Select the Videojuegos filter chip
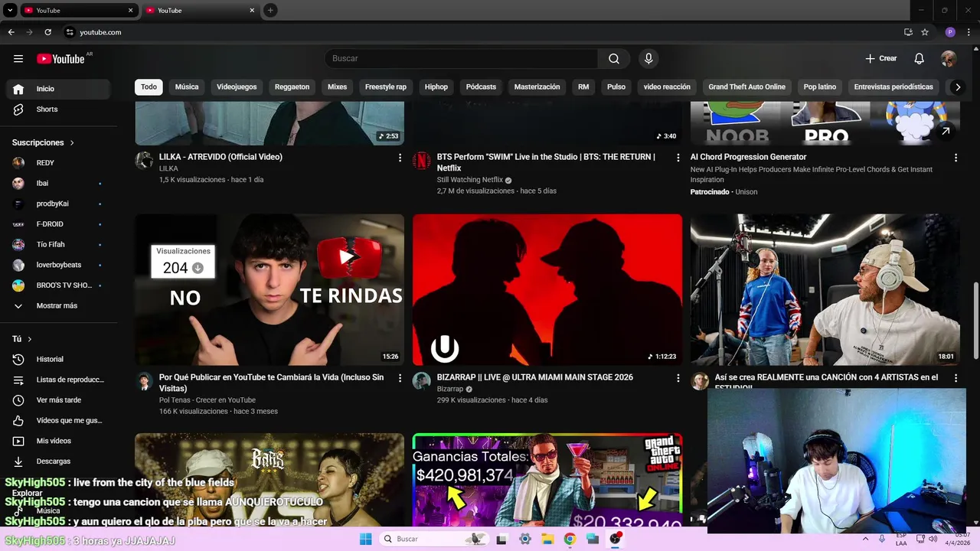Screen dimensions: 980x551 point(237,87)
